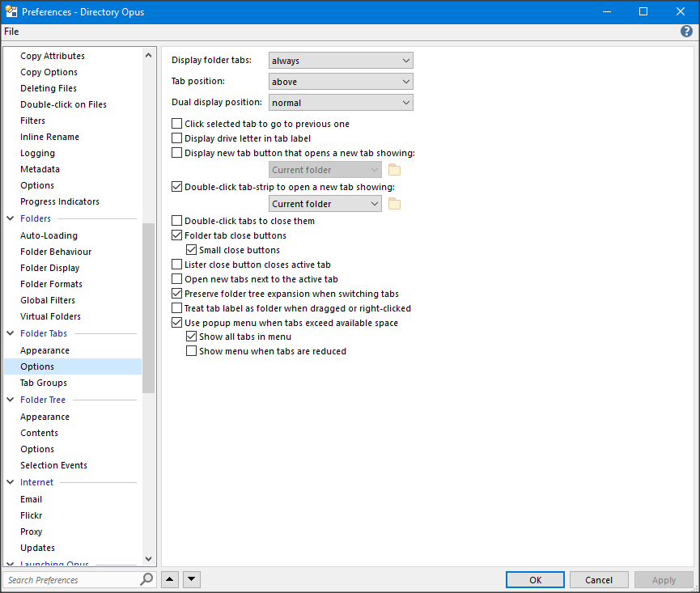This screenshot has width=700, height=593.
Task: Click the category list scrollbar thumb
Action: pyautogui.click(x=148, y=308)
